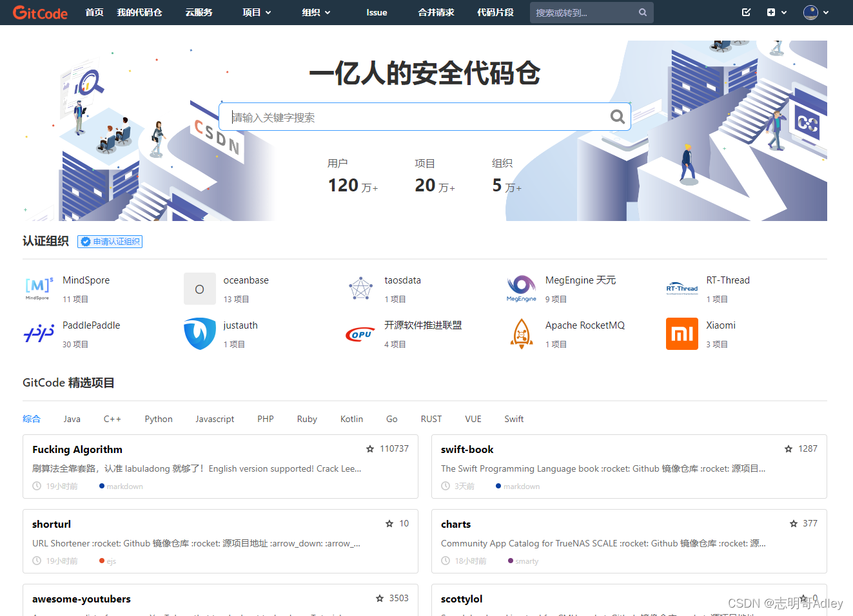The image size is (853, 616).
Task: Select the Swift category tab
Action: point(514,419)
